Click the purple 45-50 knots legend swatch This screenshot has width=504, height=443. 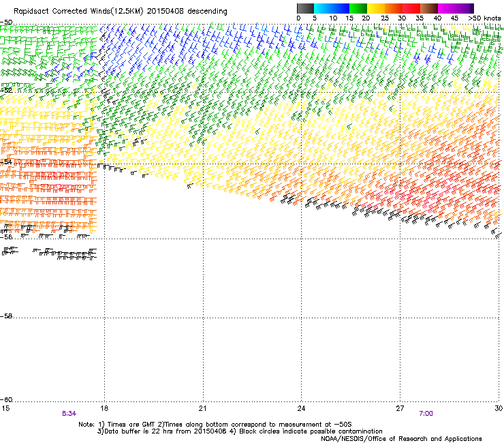point(464,8)
